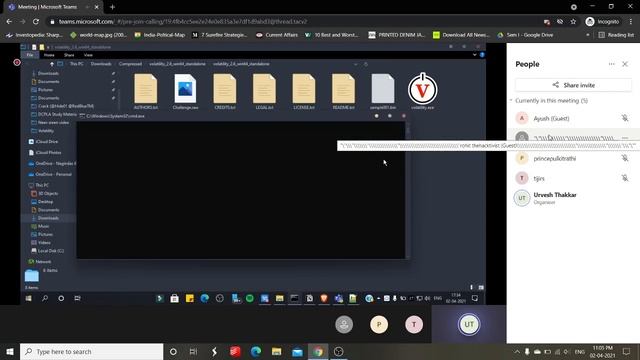The height and width of the screenshot is (360, 640).
Task: Click Downloads in Explorer address breadcrumb
Action: [101, 64]
